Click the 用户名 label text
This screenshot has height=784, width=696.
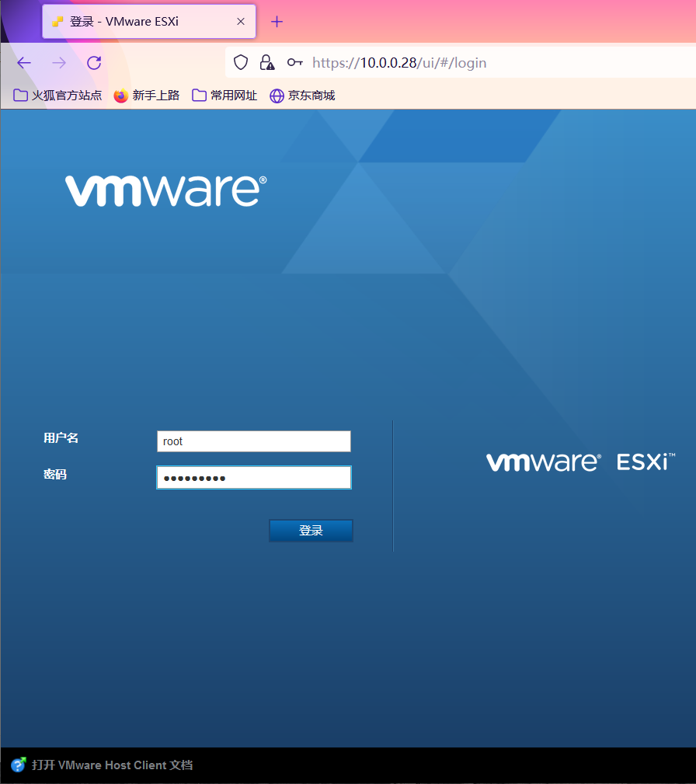61,438
